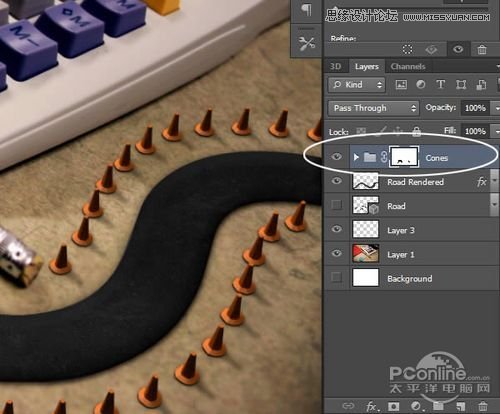The height and width of the screenshot is (414, 500).
Task: Click the Link Layers icon at panel bottom
Action: coord(348,406)
